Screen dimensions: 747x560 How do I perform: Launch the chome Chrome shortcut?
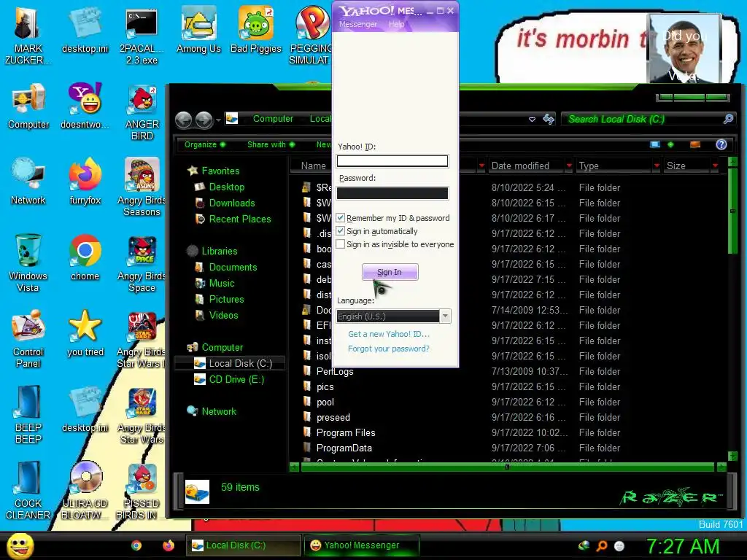[85, 257]
